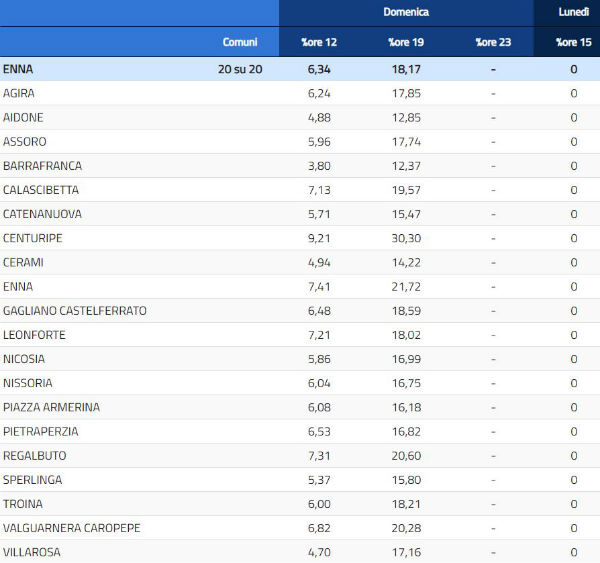Viewport: 600px width, 563px height.
Task: Open the CALASCIBETTA municipality row
Action: 300,190
